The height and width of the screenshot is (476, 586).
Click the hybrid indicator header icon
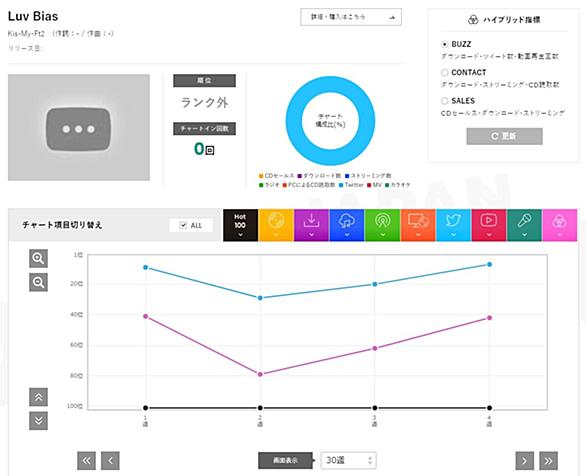(473, 19)
